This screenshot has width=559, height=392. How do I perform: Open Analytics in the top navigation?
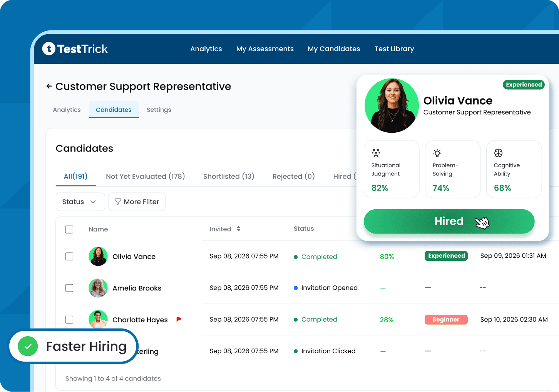[206, 49]
